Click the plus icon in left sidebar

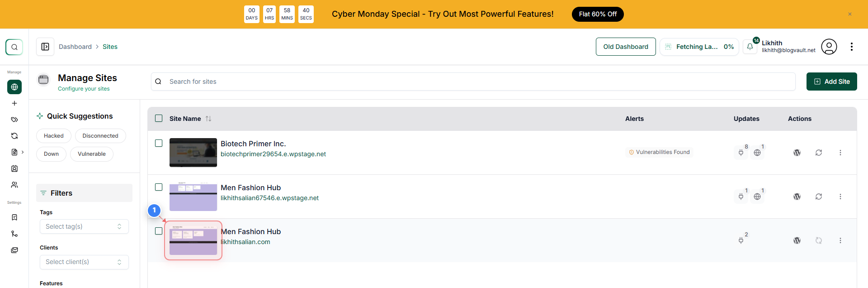(x=14, y=103)
